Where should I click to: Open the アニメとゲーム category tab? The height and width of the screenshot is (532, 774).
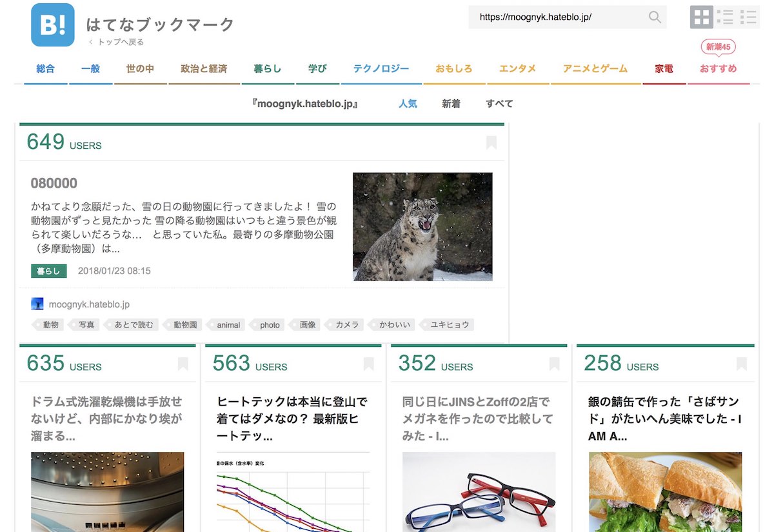(x=595, y=68)
